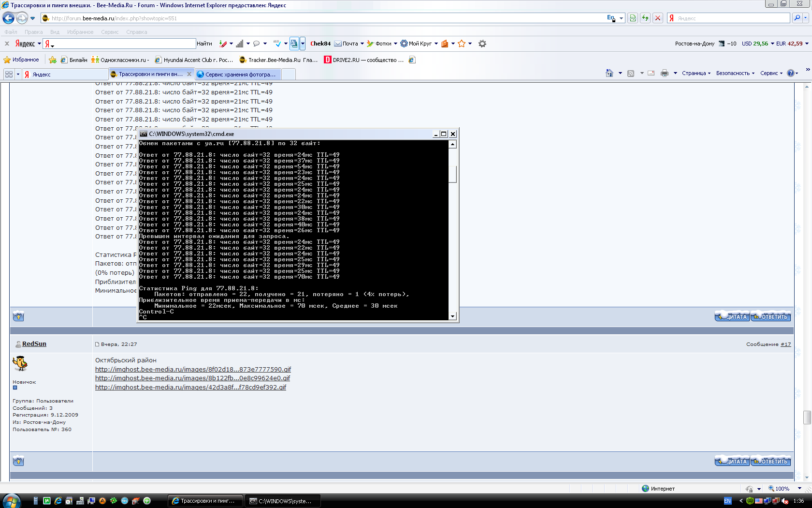Click the Help question mark icon
Viewport: 812px width, 508px height.
click(x=791, y=73)
